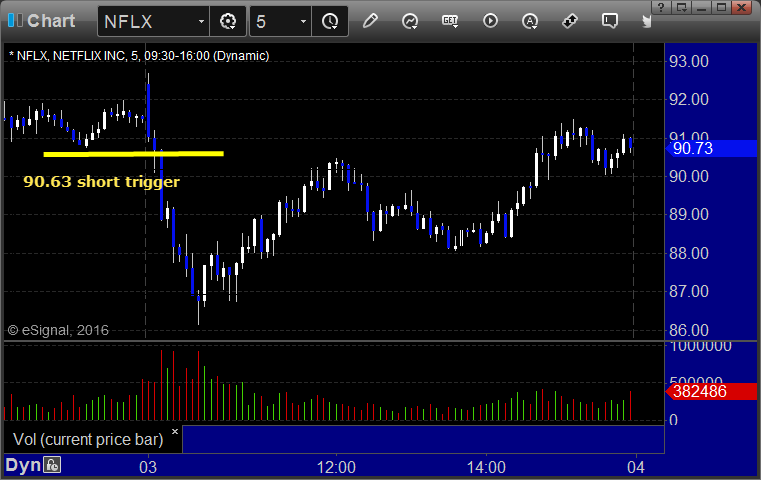Maximize the chart window
761x480 pixels.
point(722,7)
